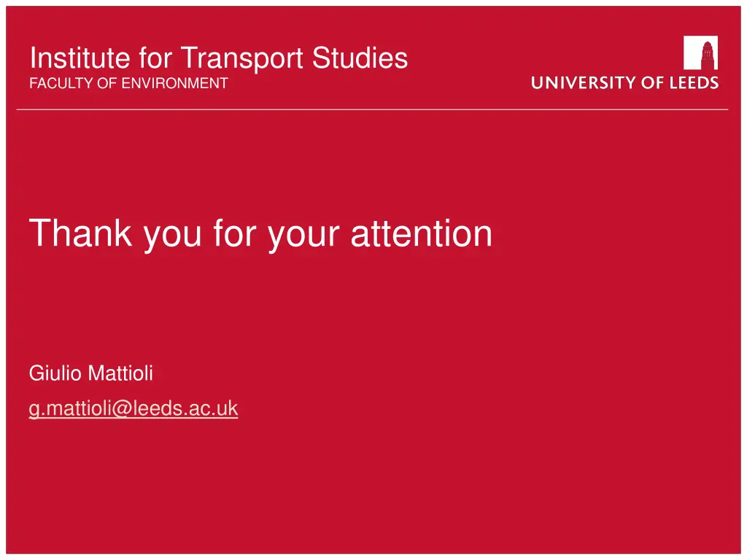
Task: Click the word UNIVERSITY in the wordmark
Action: 583,83
